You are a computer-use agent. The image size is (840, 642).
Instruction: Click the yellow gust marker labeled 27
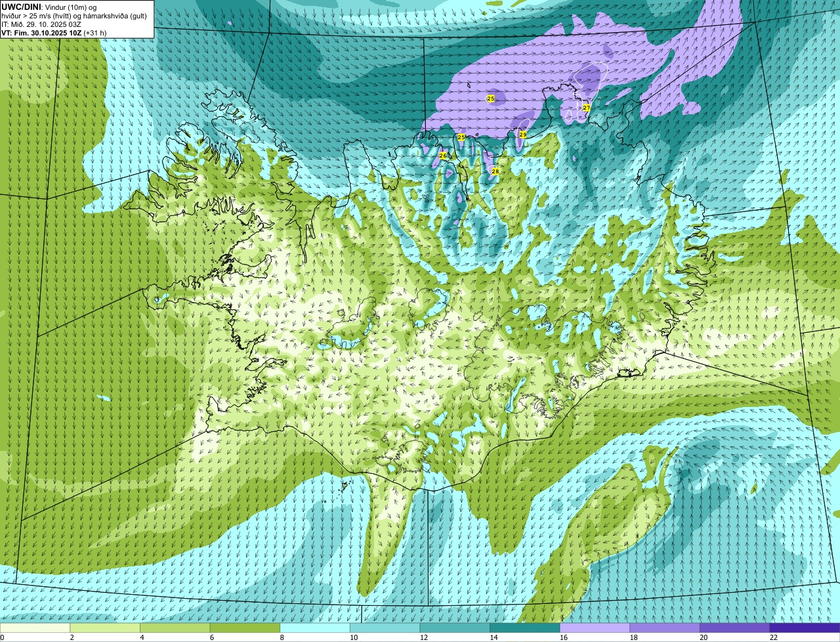[587, 107]
